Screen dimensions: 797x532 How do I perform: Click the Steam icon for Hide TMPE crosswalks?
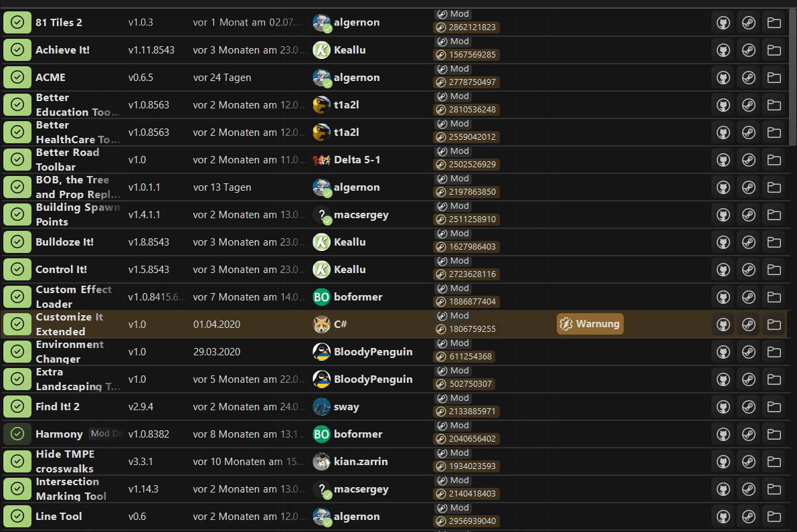point(749,461)
